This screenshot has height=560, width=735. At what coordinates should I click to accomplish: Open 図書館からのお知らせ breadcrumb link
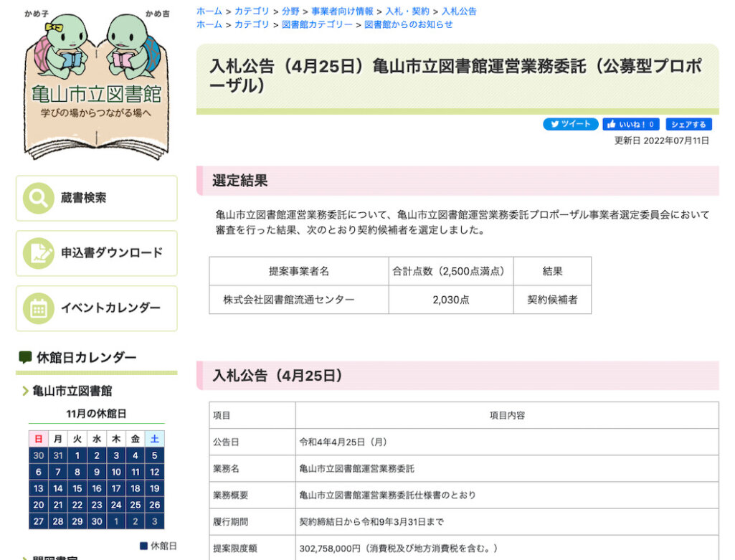point(409,24)
